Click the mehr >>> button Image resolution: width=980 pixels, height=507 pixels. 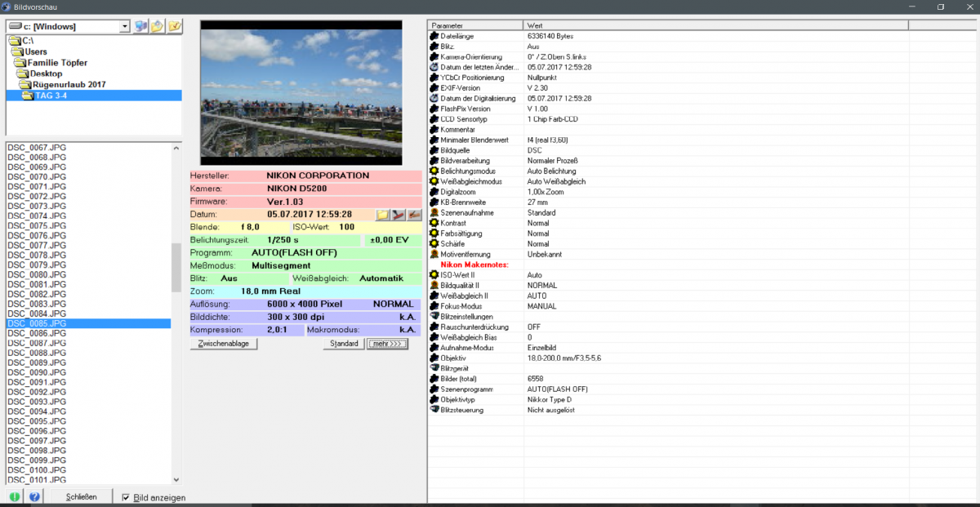pos(387,344)
